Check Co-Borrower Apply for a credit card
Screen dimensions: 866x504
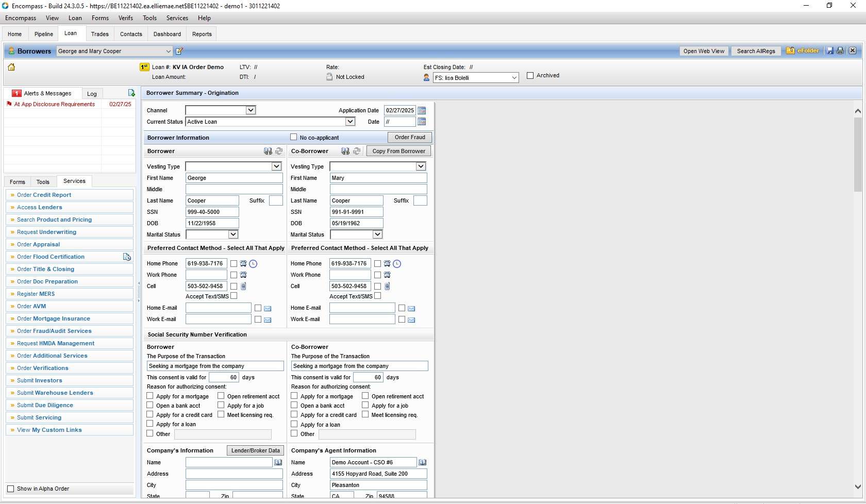pos(294,414)
